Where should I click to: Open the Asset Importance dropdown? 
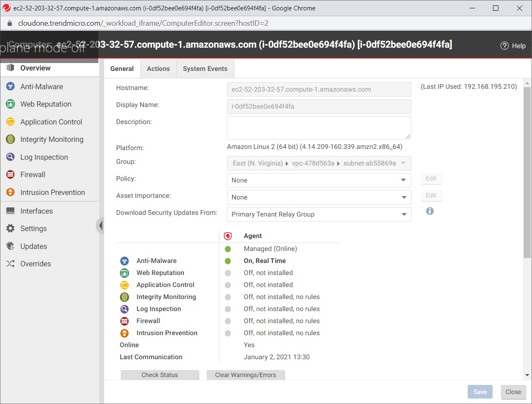319,197
